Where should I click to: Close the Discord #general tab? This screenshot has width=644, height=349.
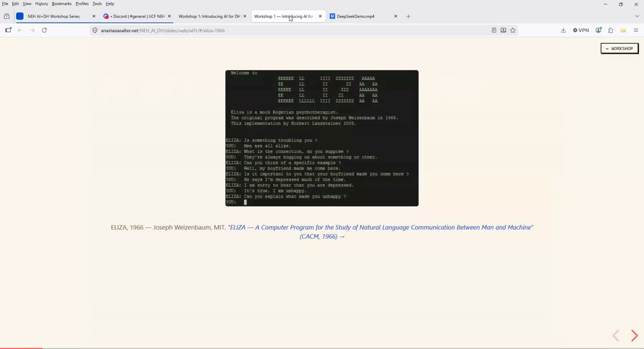(170, 16)
